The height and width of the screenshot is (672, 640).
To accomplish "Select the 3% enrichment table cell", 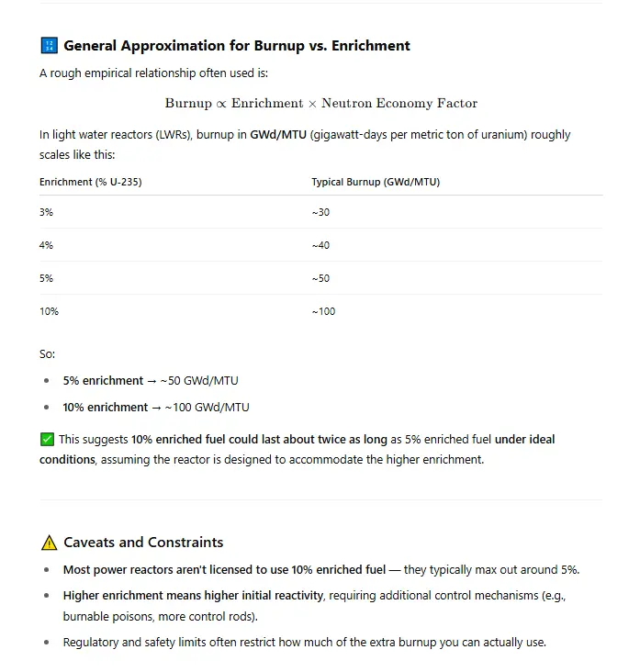I will coord(47,212).
